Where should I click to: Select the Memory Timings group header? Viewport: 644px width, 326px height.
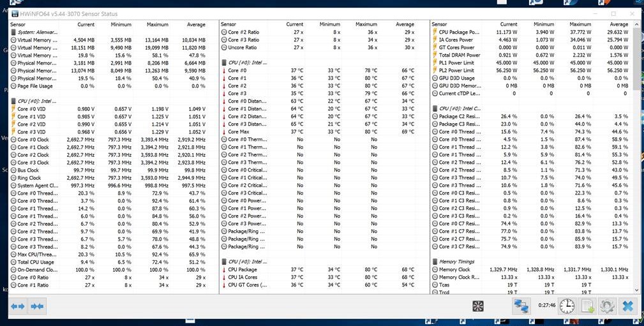tap(456, 262)
